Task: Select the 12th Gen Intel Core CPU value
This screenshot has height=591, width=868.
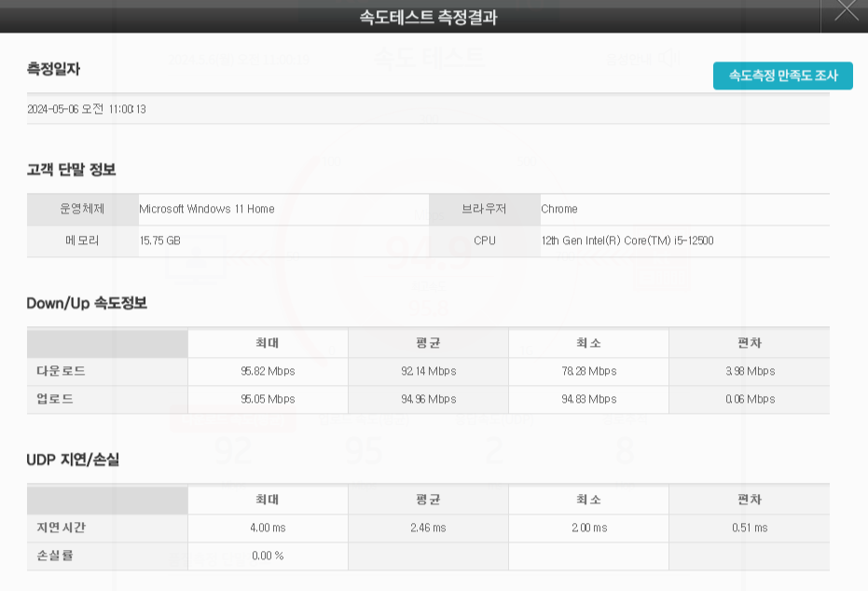Action: point(627,241)
